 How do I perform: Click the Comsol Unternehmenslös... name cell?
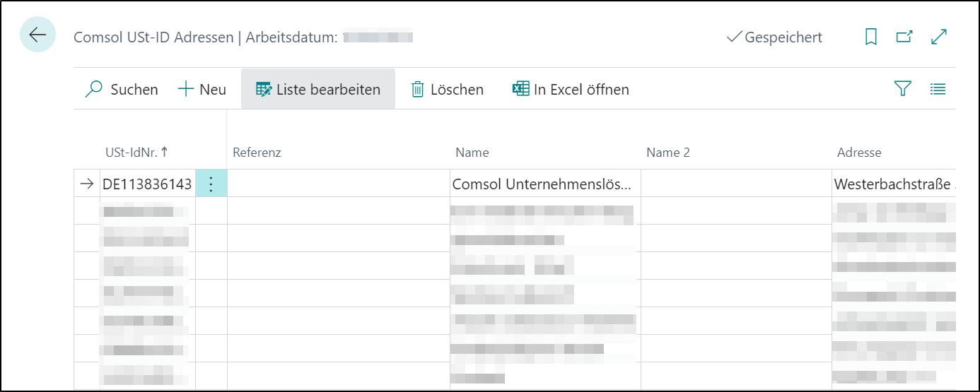545,184
